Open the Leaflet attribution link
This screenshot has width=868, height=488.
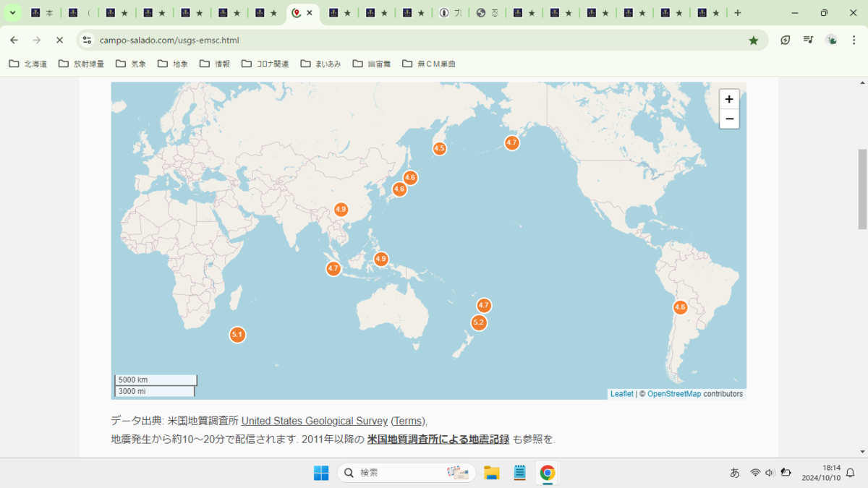[621, 394]
